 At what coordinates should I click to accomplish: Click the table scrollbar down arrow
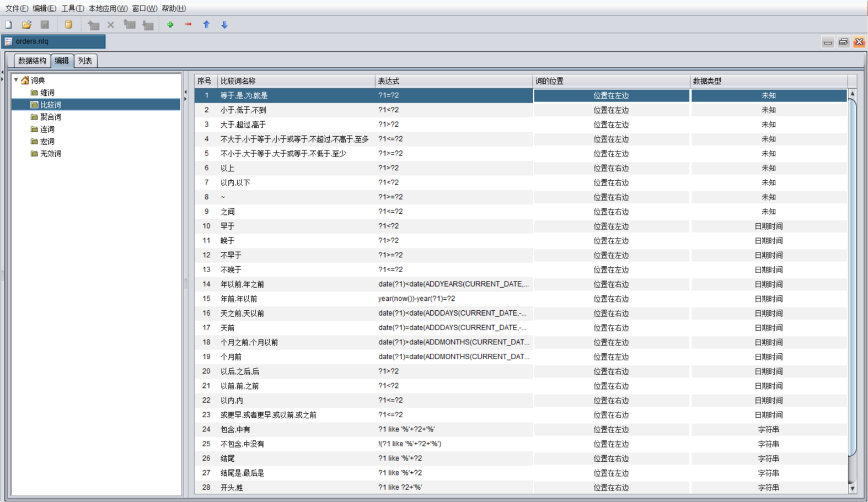click(852, 488)
